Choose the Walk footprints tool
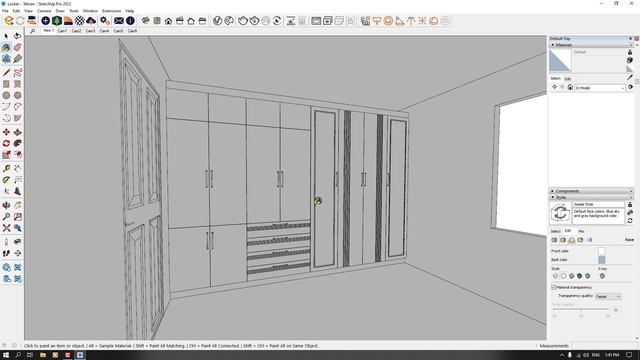This screenshot has width=640, height=360. pyautogui.click(x=6, y=253)
